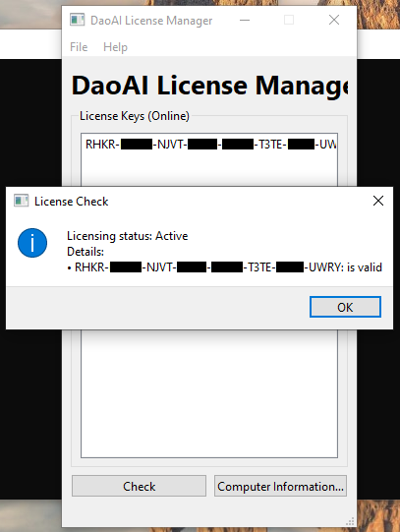Click the DaoAI License Manager window icon
The width and height of the screenshot is (400, 532).
(77, 20)
